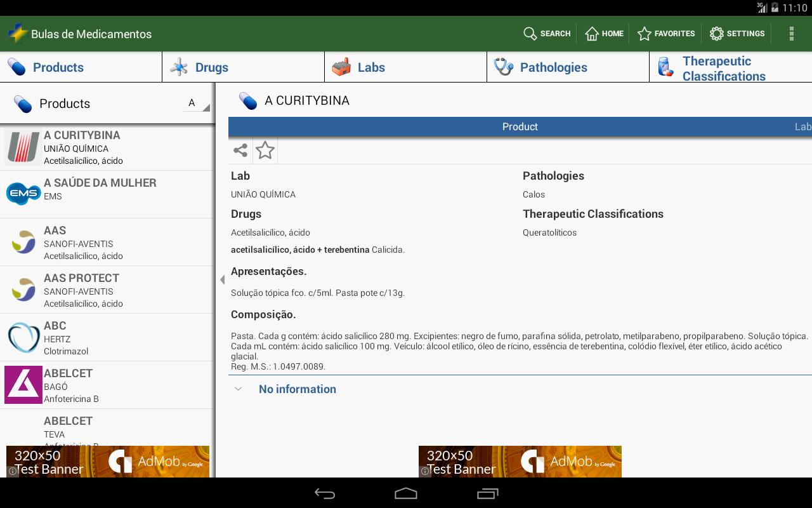The height and width of the screenshot is (508, 812).
Task: Tap the right AdMob test banner
Action: click(x=520, y=462)
